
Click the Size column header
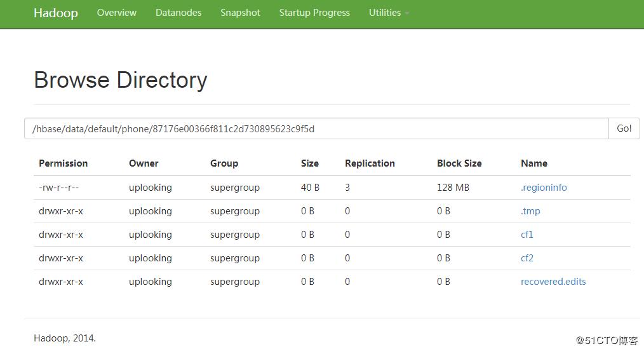(310, 163)
